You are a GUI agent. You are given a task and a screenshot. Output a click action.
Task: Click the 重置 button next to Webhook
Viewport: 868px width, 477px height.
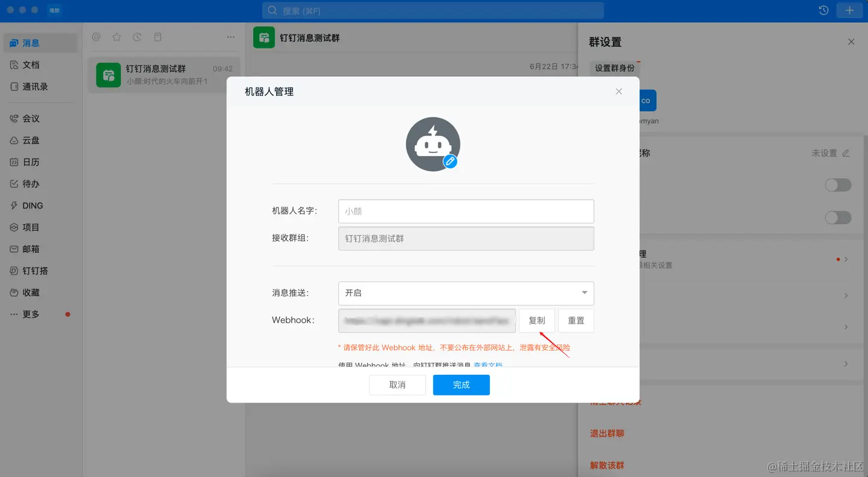[576, 320]
